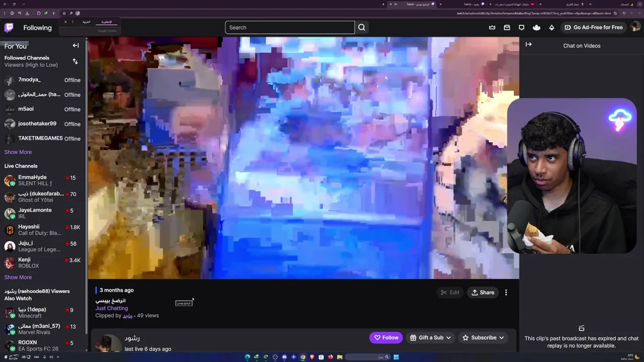Open the Following page
Screen dimensions: 644x362
coord(37,28)
